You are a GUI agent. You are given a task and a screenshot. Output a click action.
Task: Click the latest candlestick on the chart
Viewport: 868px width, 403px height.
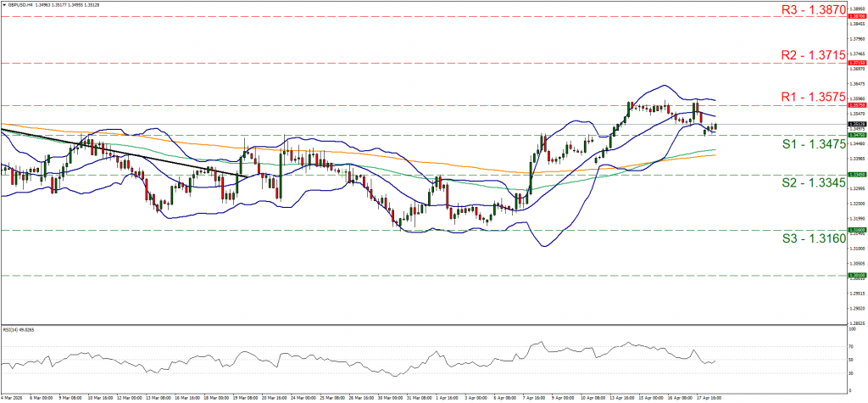[715, 126]
